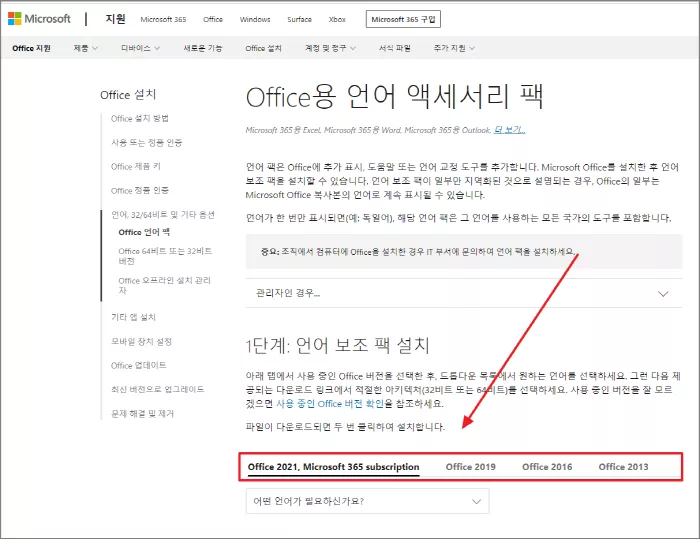Viewport: 700px width, 539px height.
Task: Open Office 업데이트 sidebar item
Action: (138, 366)
